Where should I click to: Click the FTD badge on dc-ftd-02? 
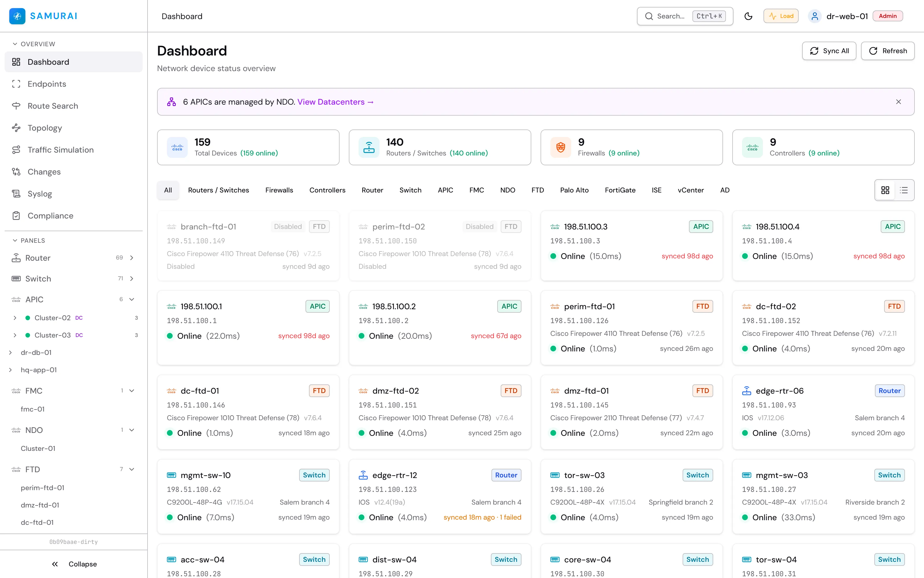point(894,306)
